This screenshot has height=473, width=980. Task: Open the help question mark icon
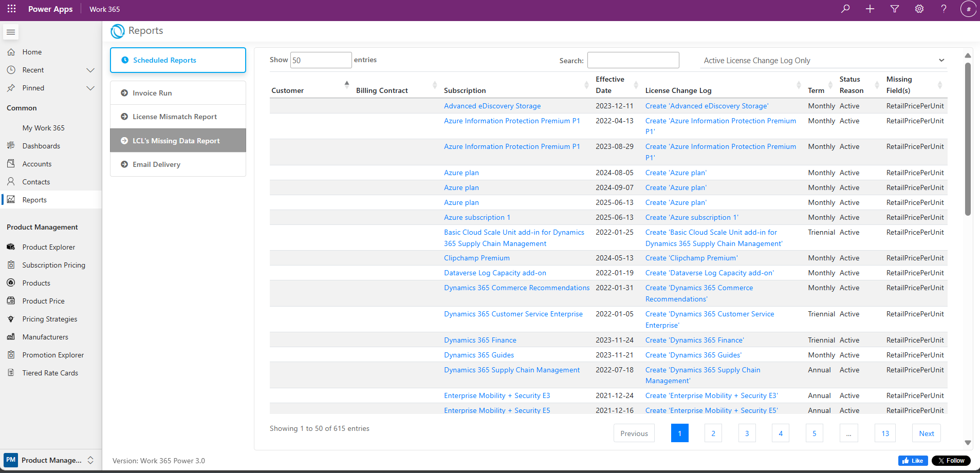[944, 9]
